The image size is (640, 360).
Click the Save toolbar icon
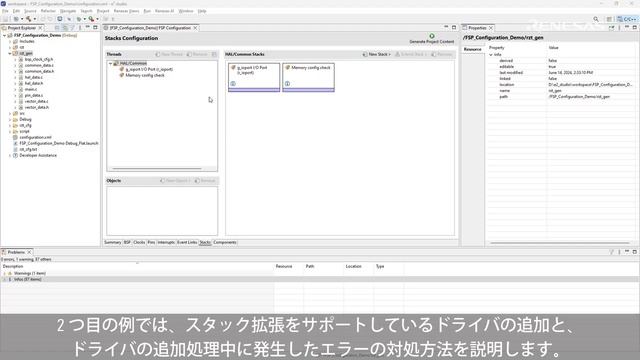click(x=5, y=19)
